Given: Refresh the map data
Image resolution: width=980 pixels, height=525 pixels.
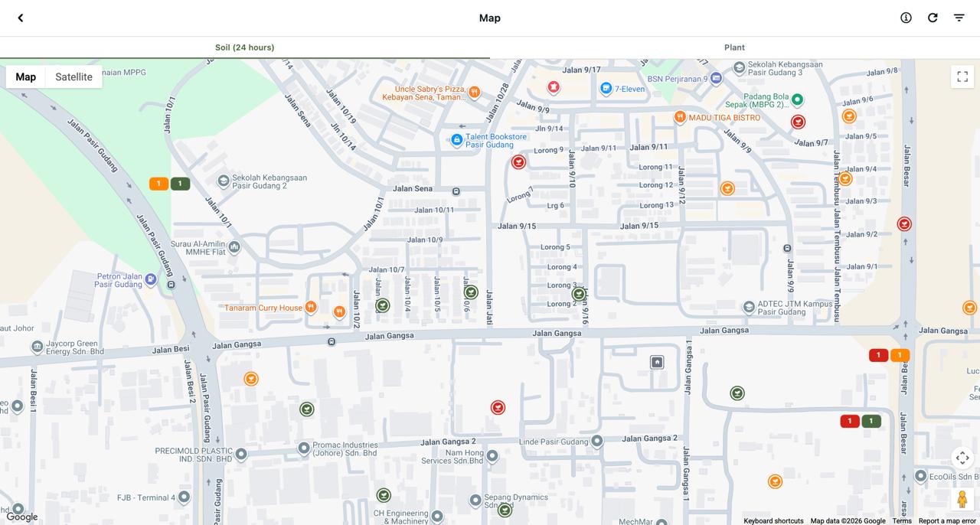Looking at the screenshot, I should pos(933,18).
